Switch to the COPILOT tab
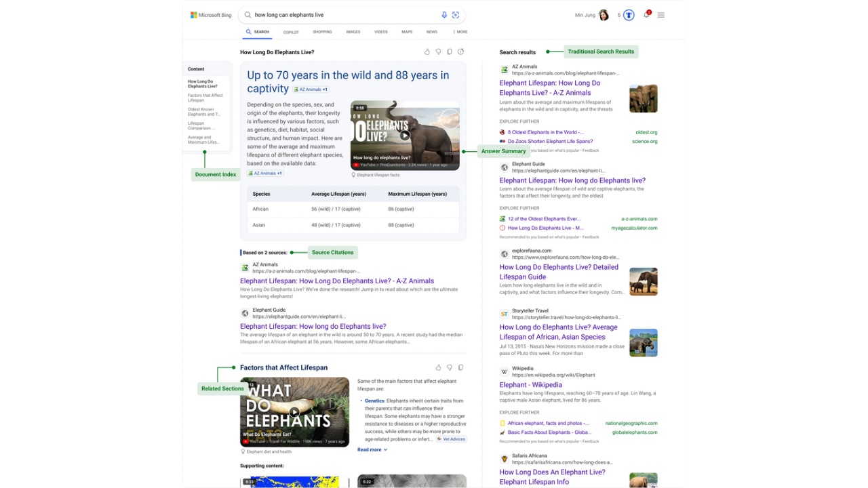Viewport: 868px width, 488px height. pyautogui.click(x=290, y=31)
